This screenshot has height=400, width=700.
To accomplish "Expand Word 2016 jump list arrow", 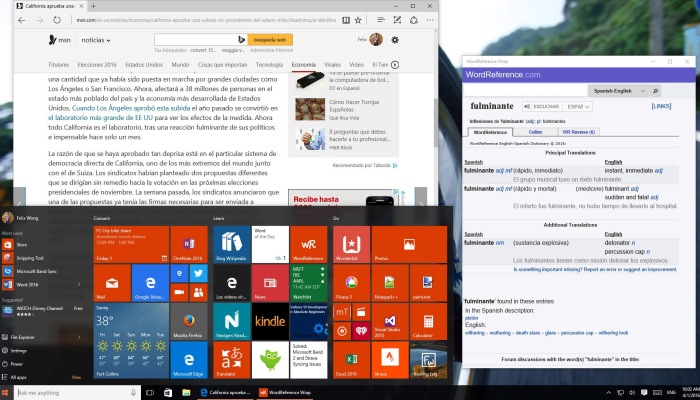I will pos(79,284).
